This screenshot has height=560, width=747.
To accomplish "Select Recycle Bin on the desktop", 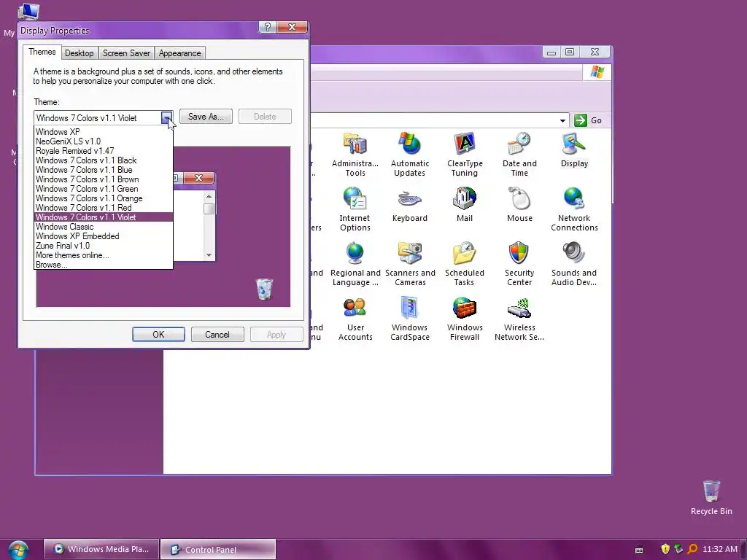I will [711, 497].
